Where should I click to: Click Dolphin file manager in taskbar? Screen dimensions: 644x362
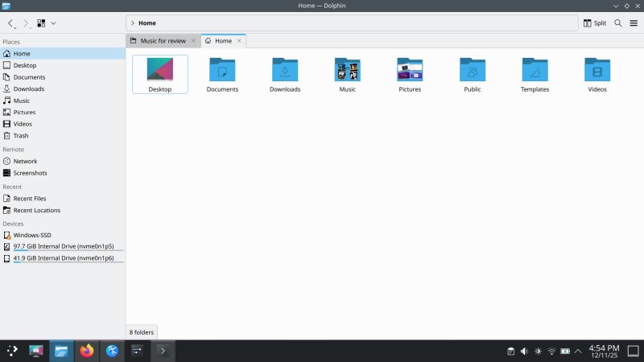tap(62, 351)
